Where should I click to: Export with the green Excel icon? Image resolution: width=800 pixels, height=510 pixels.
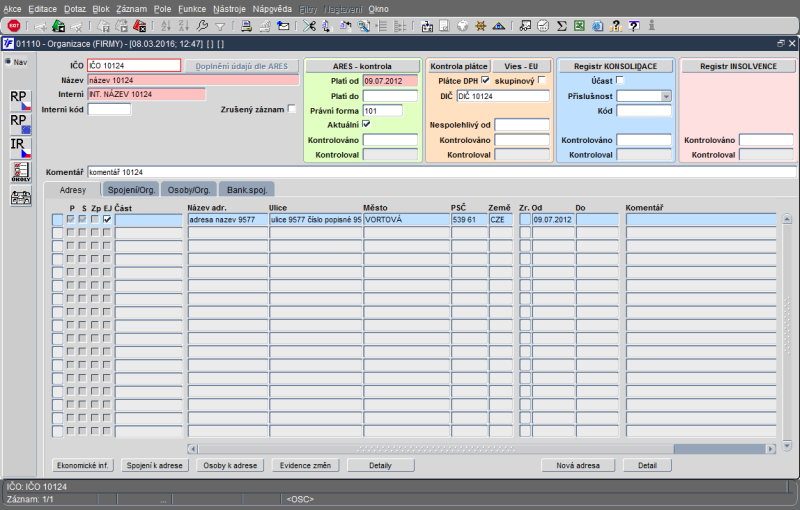click(x=579, y=26)
